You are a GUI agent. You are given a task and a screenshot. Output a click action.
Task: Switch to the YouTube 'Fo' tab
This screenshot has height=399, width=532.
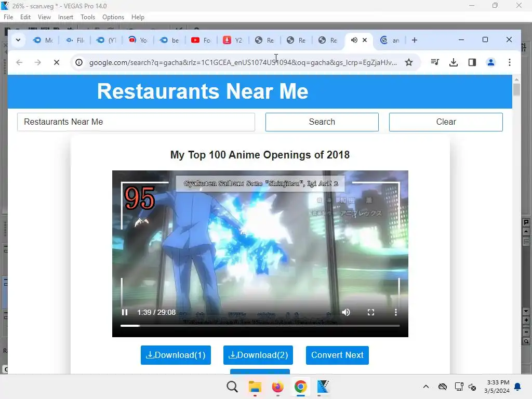[x=201, y=40]
